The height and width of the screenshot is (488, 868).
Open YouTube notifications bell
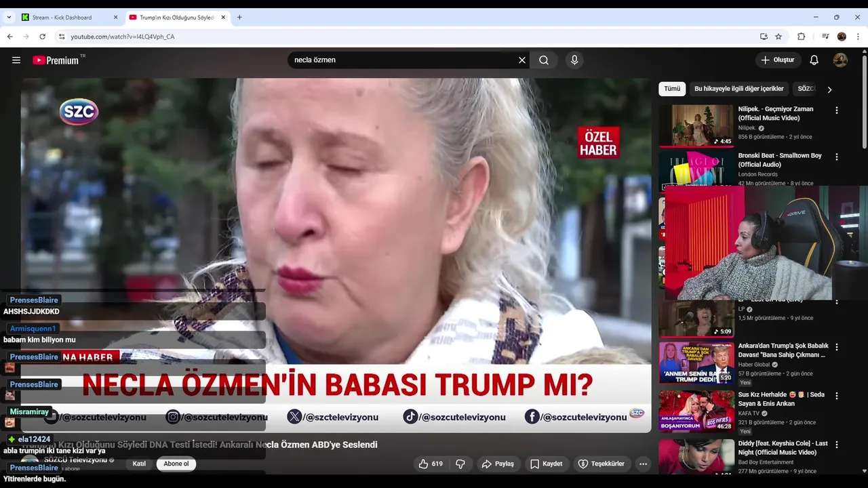click(814, 60)
